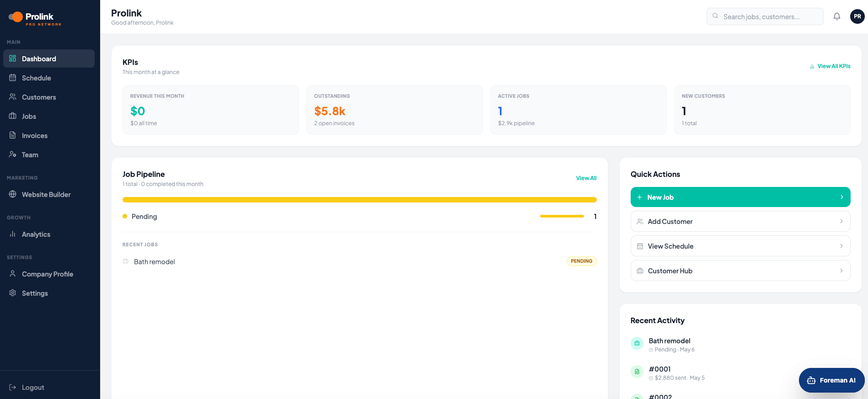868x399 pixels.
Task: Open Website Builder from sidebar
Action: click(x=49, y=194)
